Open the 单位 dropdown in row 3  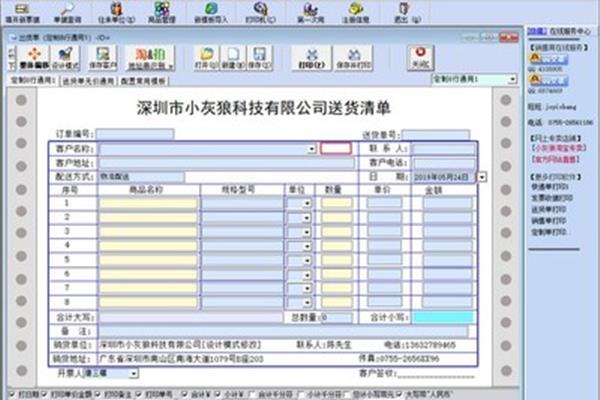tap(307, 232)
